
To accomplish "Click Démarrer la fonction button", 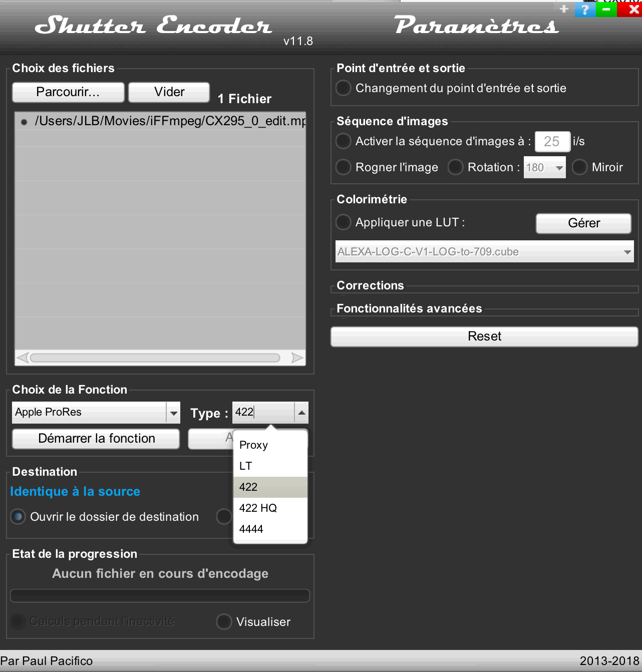I will (x=96, y=439).
